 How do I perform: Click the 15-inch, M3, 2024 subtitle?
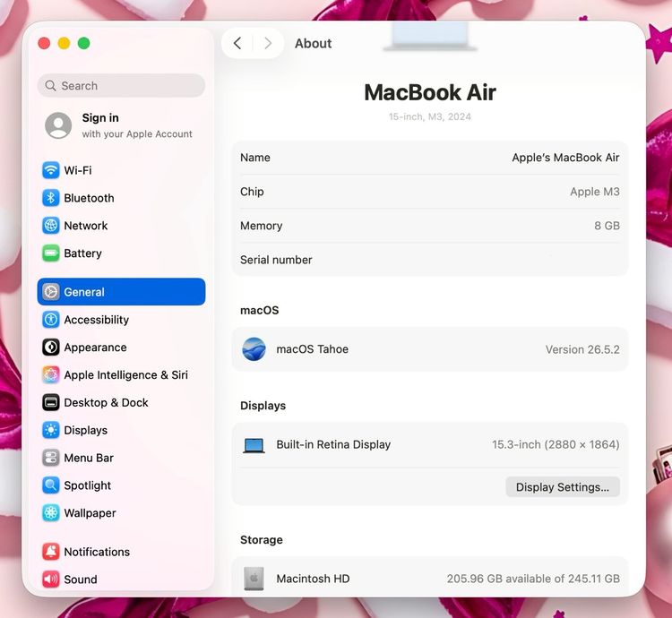pos(430,116)
